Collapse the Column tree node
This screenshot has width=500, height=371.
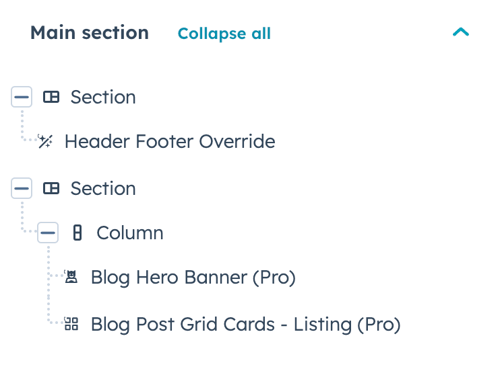pos(48,233)
